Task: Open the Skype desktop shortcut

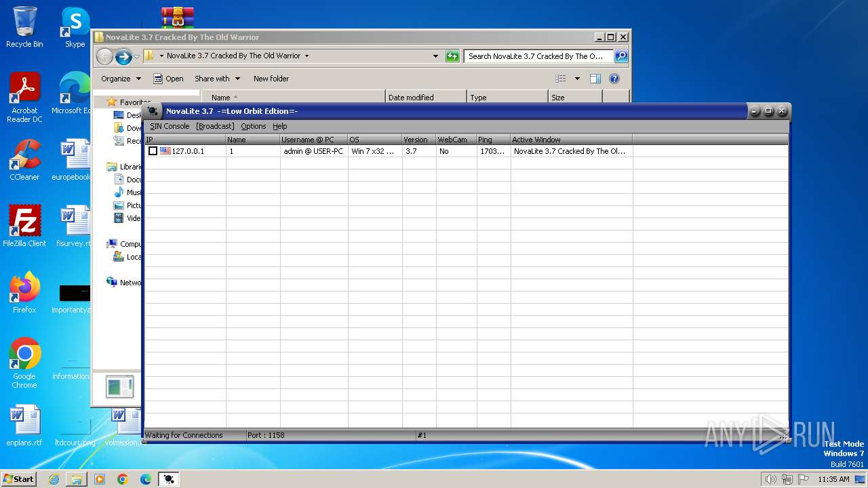Action: (x=75, y=27)
